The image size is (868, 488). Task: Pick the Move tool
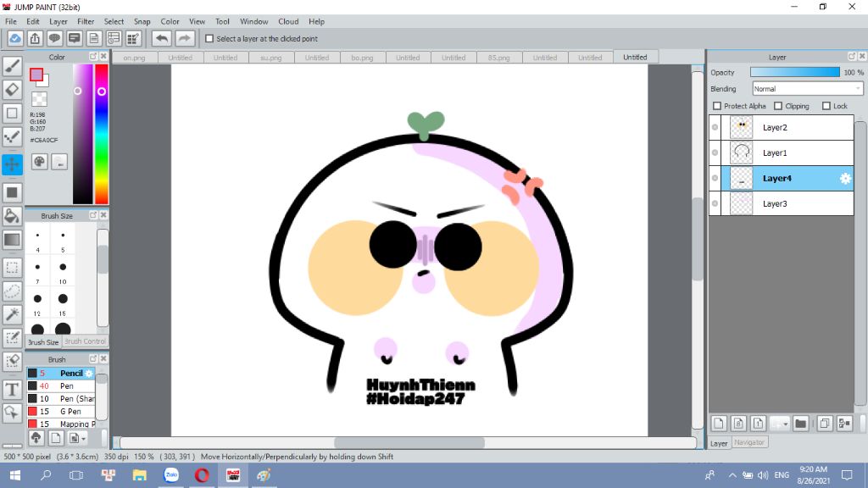12,164
